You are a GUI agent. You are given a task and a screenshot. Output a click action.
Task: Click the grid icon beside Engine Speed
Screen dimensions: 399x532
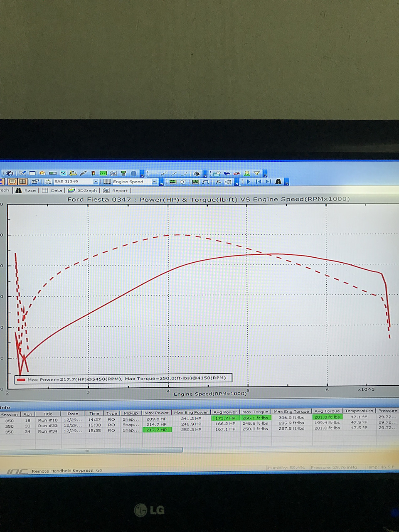coord(107,182)
